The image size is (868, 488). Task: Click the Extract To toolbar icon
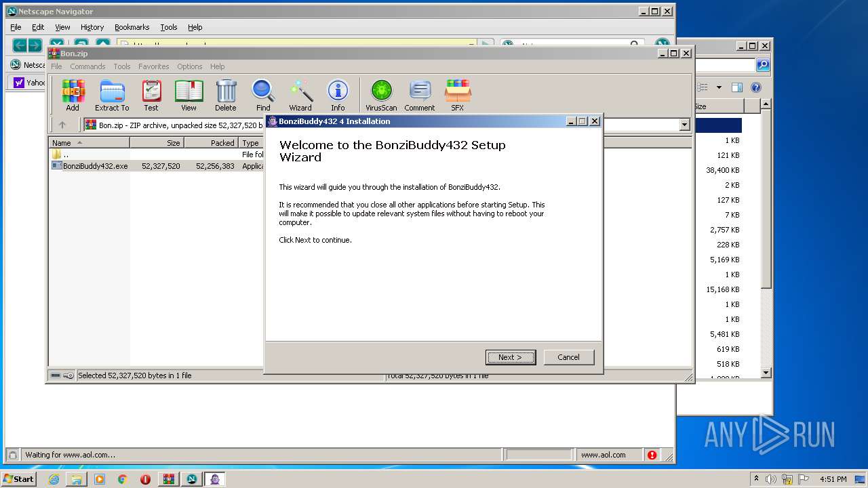pos(112,95)
